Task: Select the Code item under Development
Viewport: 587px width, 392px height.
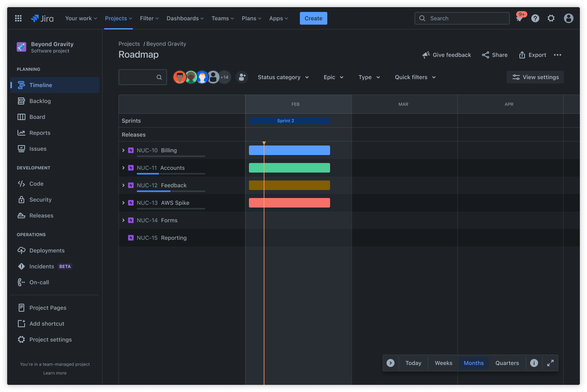Action: pyautogui.click(x=36, y=183)
